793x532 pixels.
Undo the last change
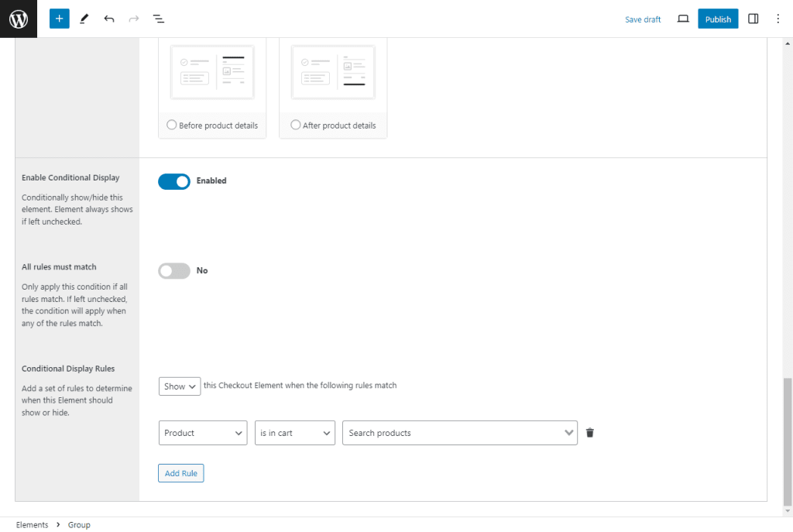point(108,19)
